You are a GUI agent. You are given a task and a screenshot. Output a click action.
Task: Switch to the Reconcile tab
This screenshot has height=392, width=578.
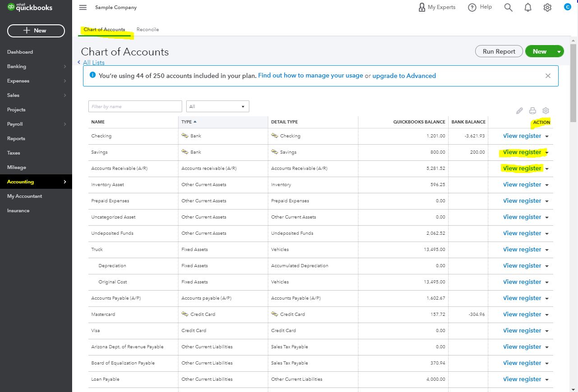pyautogui.click(x=148, y=29)
